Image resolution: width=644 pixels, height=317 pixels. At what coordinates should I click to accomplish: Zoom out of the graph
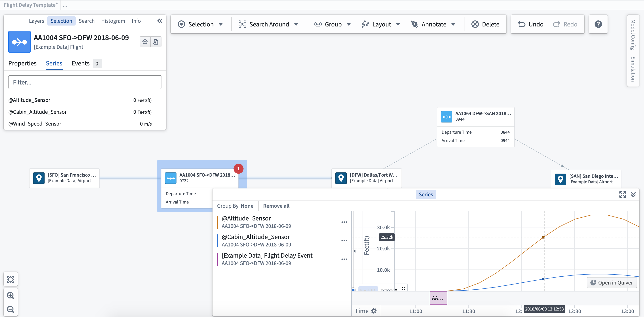click(x=11, y=310)
